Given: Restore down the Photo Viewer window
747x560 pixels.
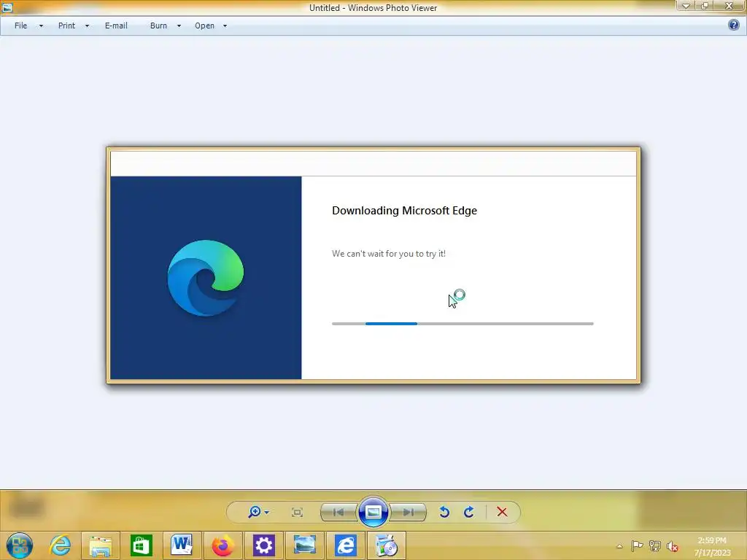Looking at the screenshot, I should coord(704,6).
